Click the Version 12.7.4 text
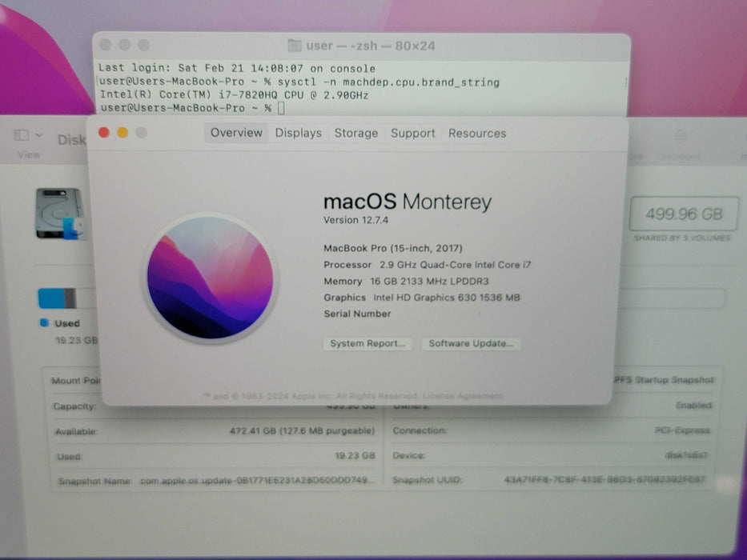Screen dimensions: 747x560 click(355, 220)
